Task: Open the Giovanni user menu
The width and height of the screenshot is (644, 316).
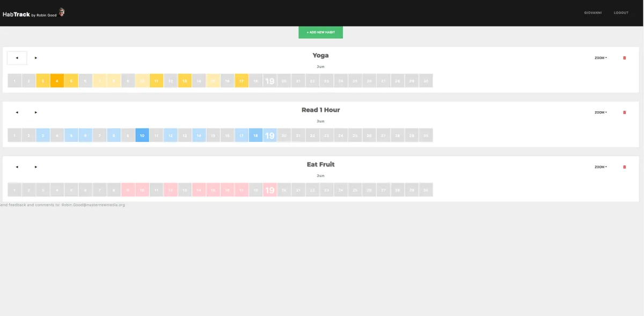Action: click(x=592, y=13)
